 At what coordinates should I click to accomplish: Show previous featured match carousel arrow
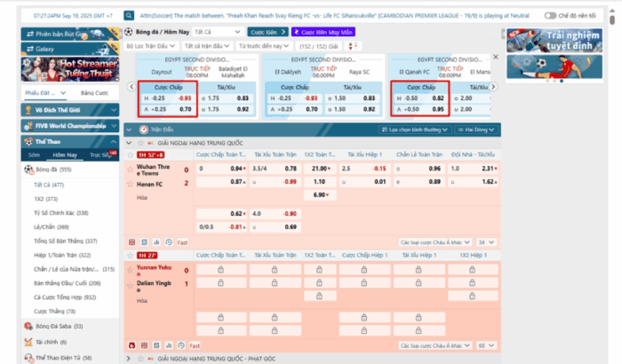[132, 86]
